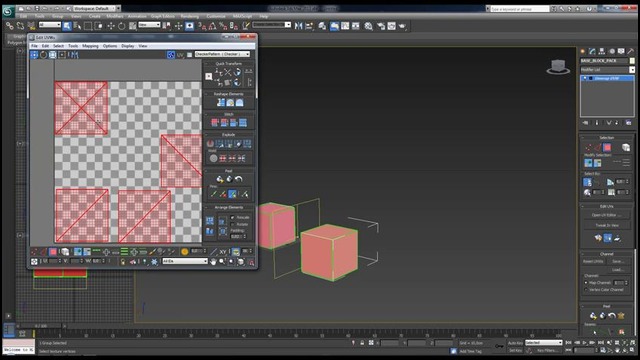Screen dimensions: 640x360
Task: Click the Save button in Channel rollout
Action: 618,261
